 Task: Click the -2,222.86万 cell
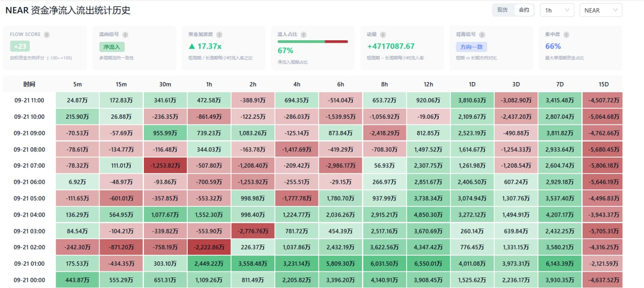pyautogui.click(x=209, y=247)
